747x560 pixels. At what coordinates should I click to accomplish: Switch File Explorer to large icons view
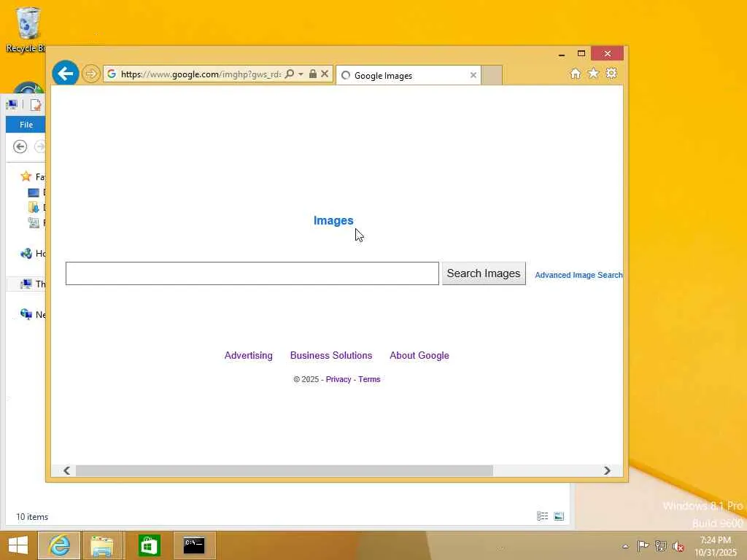click(x=559, y=516)
